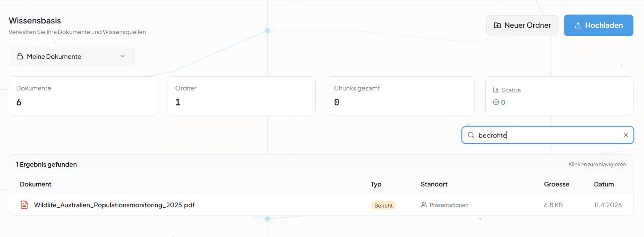
Task: Create folder via Neuer Ordner button
Action: [522, 25]
